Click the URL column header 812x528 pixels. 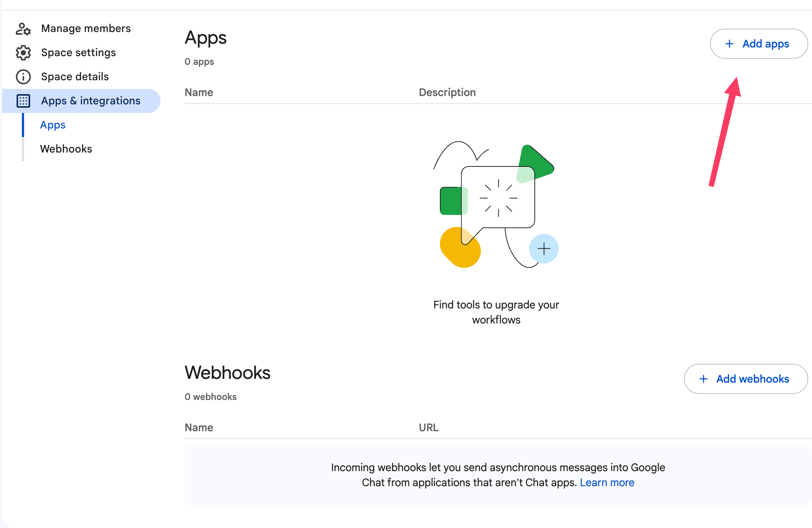click(x=429, y=428)
